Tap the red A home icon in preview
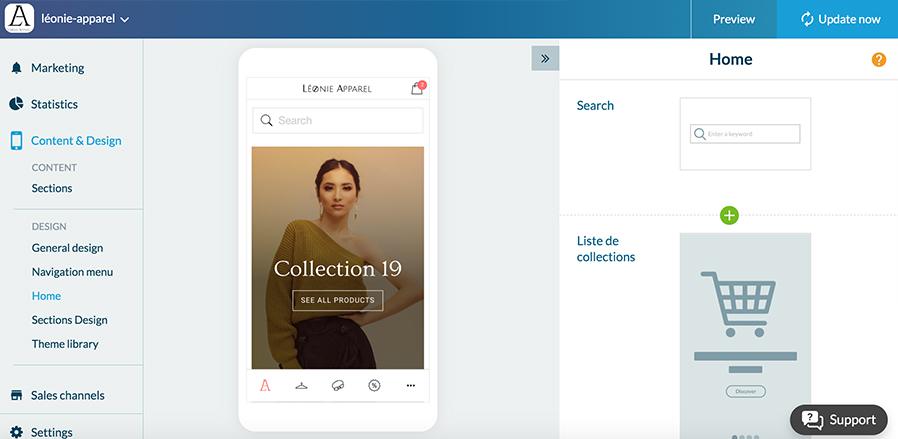 coord(265,386)
